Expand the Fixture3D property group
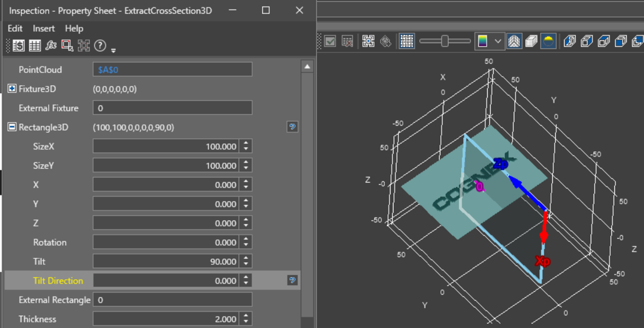Viewport: 644px width, 328px height. (x=12, y=89)
